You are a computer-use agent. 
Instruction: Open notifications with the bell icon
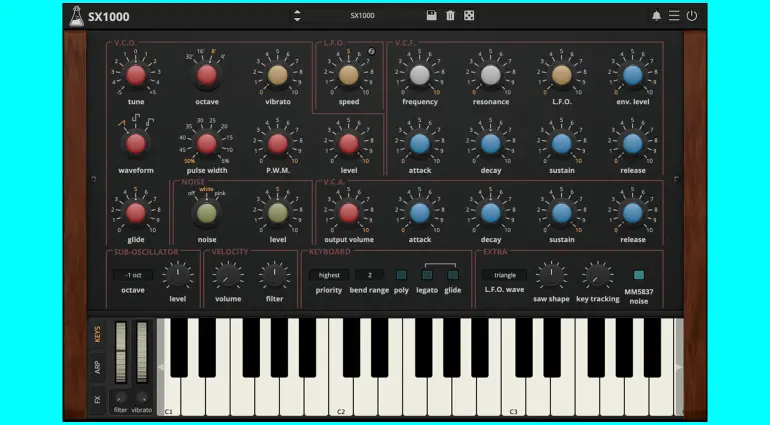click(x=657, y=16)
